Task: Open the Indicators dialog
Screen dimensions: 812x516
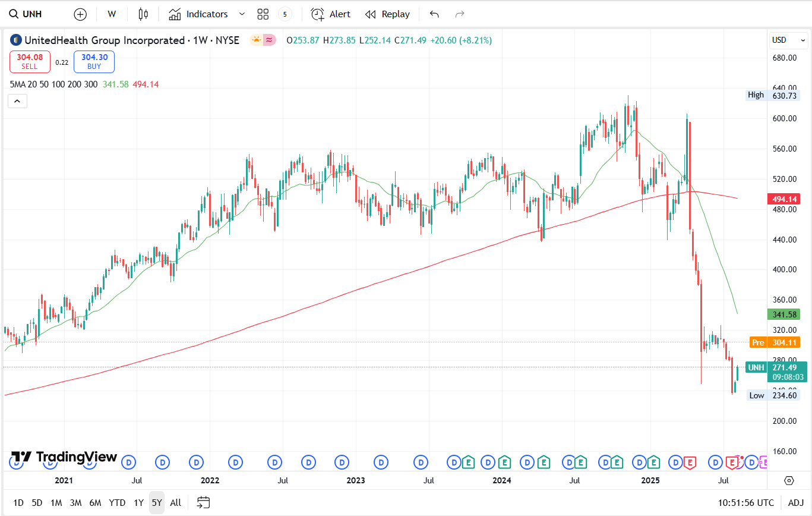Action: pyautogui.click(x=198, y=14)
